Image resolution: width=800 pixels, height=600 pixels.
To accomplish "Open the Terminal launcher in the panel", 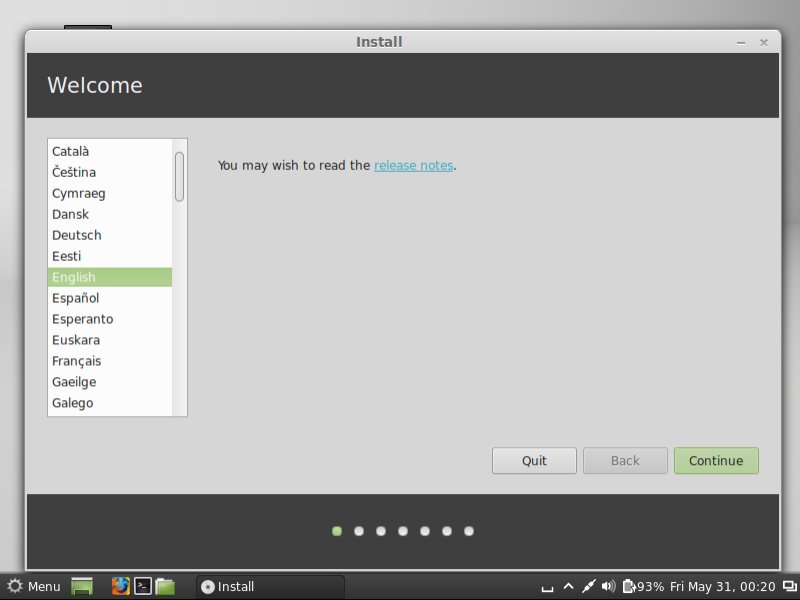I will point(143,586).
